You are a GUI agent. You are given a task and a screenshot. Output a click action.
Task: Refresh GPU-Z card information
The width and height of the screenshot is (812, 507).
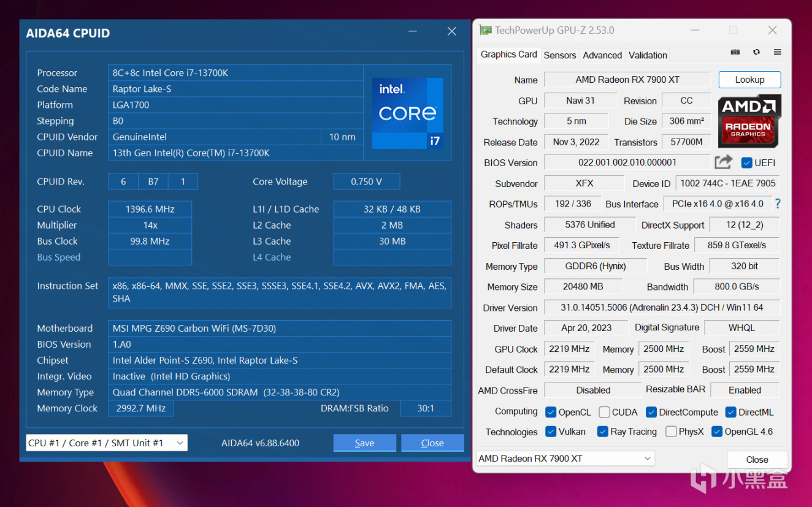(756, 53)
